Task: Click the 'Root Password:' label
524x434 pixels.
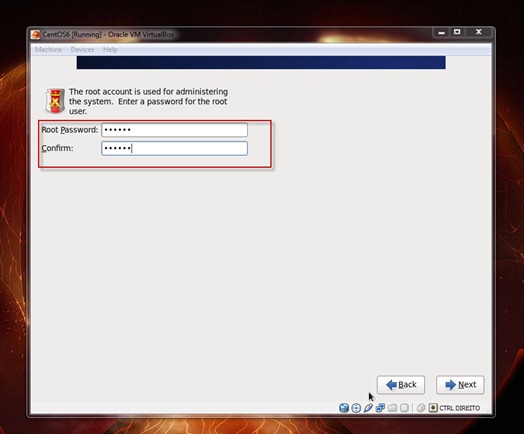Action: 70,130
